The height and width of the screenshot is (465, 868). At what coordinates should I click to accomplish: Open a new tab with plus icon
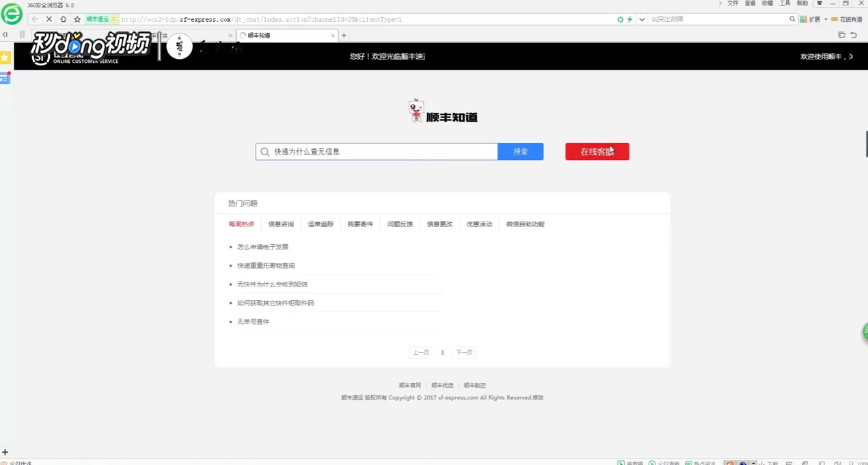[344, 35]
